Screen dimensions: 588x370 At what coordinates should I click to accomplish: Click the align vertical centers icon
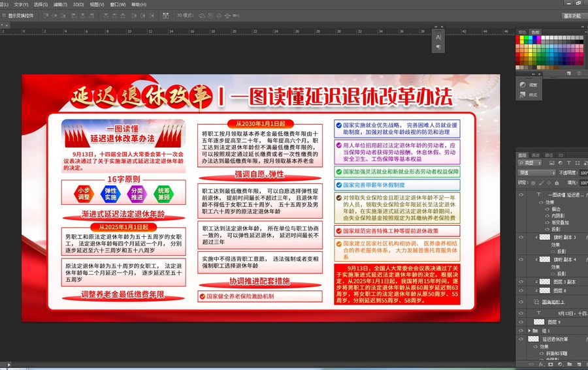tap(54, 16)
